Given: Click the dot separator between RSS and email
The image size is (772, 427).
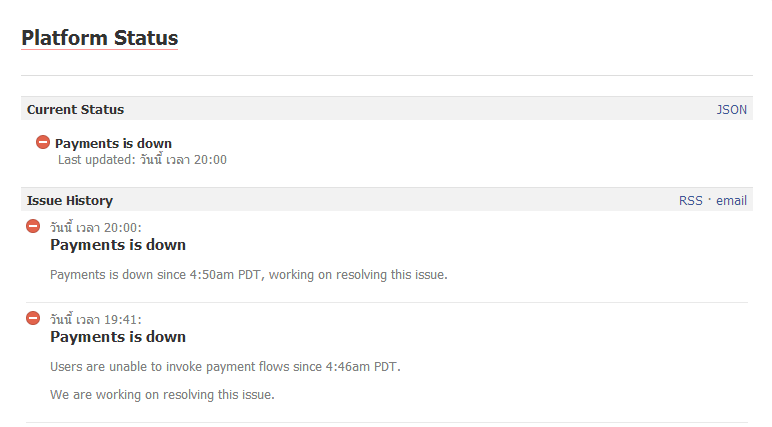Looking at the screenshot, I should click(709, 200).
